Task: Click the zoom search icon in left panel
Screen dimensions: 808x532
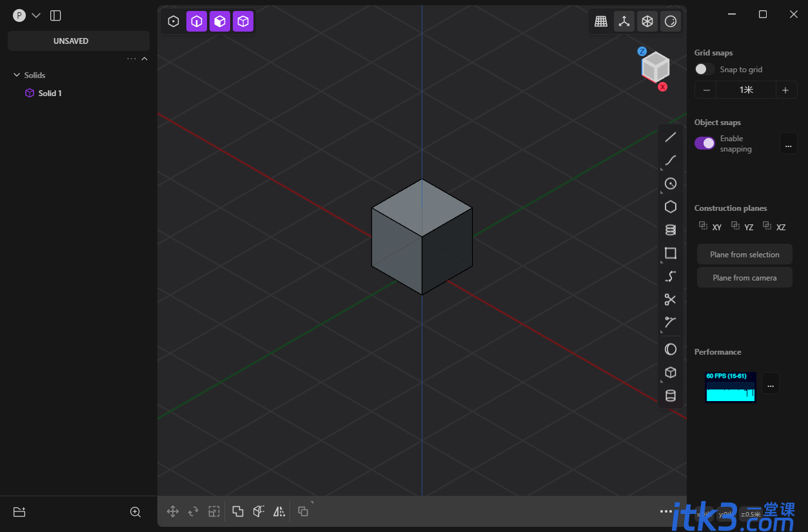Action: point(135,512)
